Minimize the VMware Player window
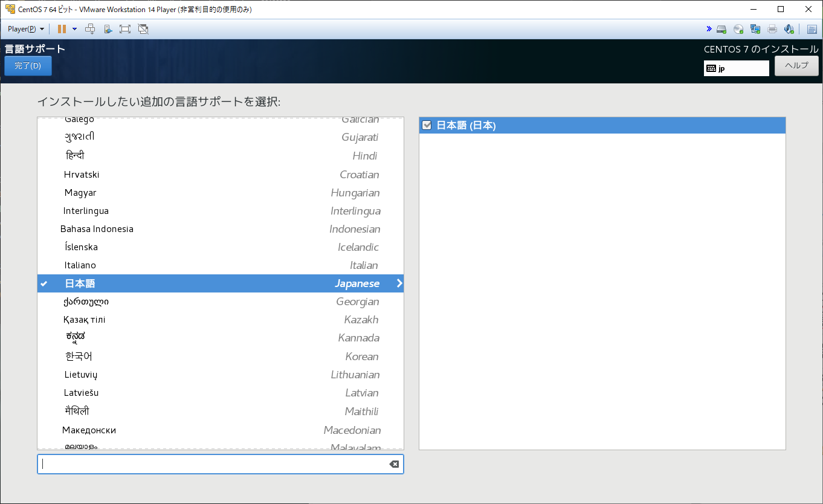The image size is (823, 504). coord(754,9)
